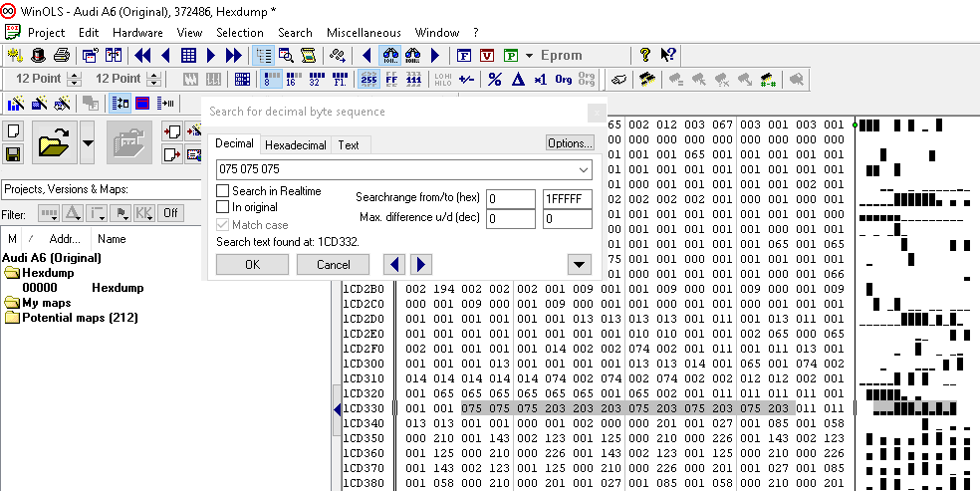Viewport: 980px width, 491px height.
Task: Click the floppy disk save icon
Action: click(x=14, y=153)
